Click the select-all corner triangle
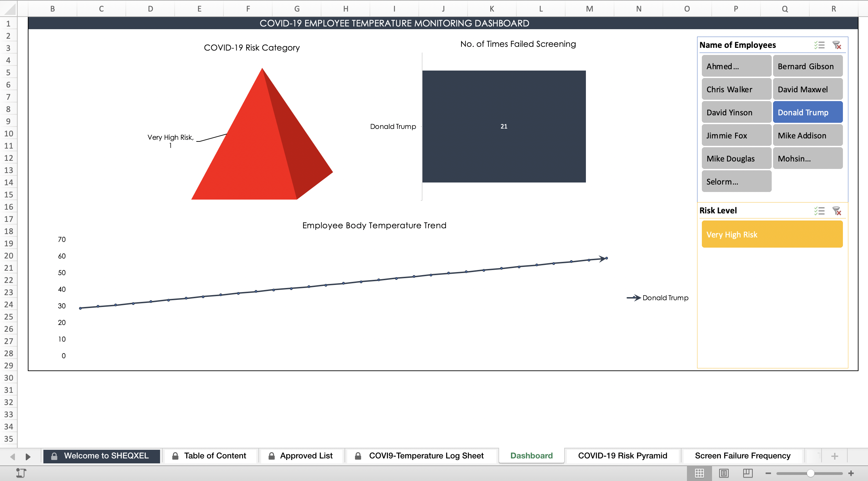 tap(10, 9)
